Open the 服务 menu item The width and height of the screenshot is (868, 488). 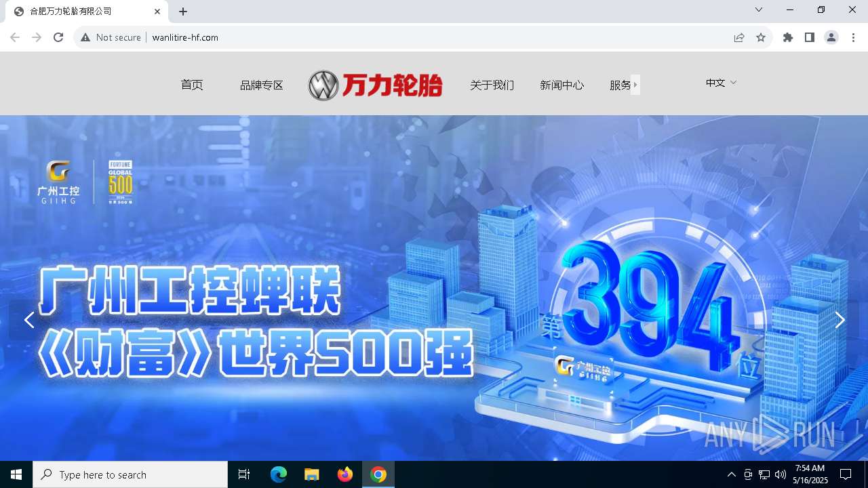(x=620, y=85)
